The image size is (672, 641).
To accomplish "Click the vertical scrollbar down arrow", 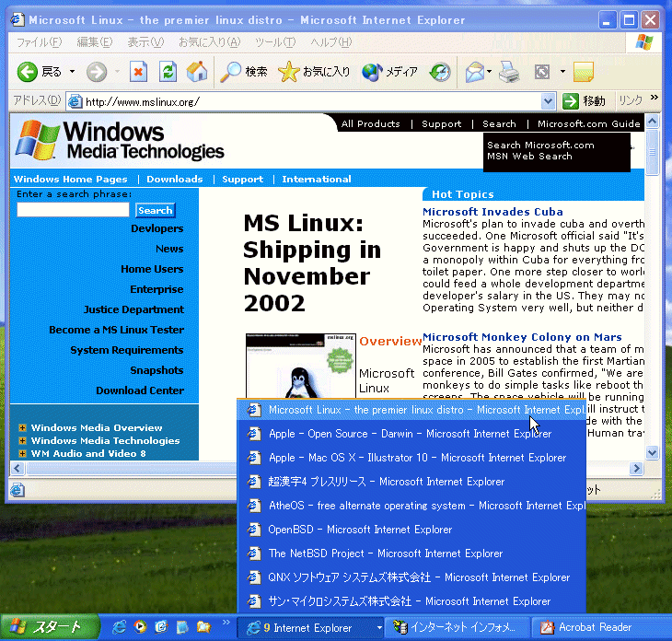I will 652,452.
